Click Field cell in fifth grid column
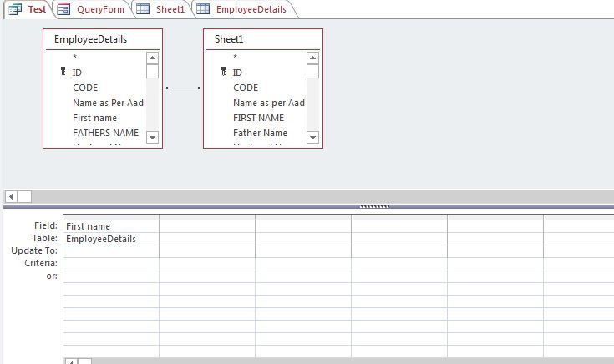The image size is (614, 364). [x=495, y=226]
